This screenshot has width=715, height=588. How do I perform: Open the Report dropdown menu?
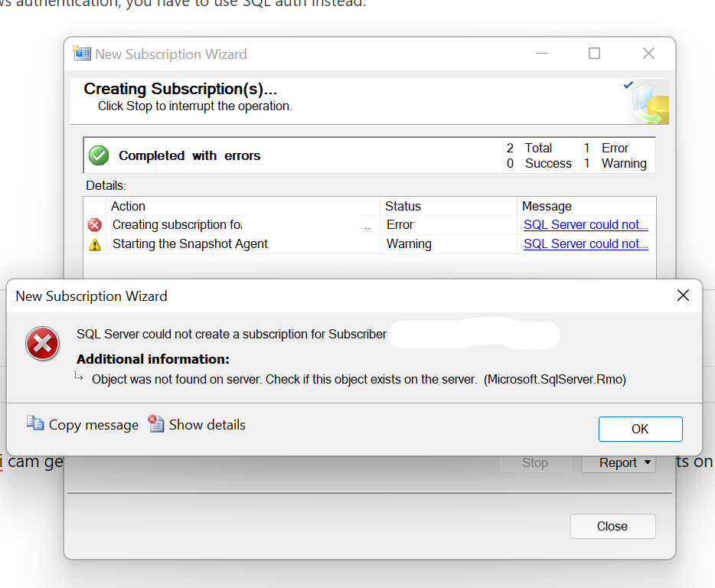pos(619,462)
